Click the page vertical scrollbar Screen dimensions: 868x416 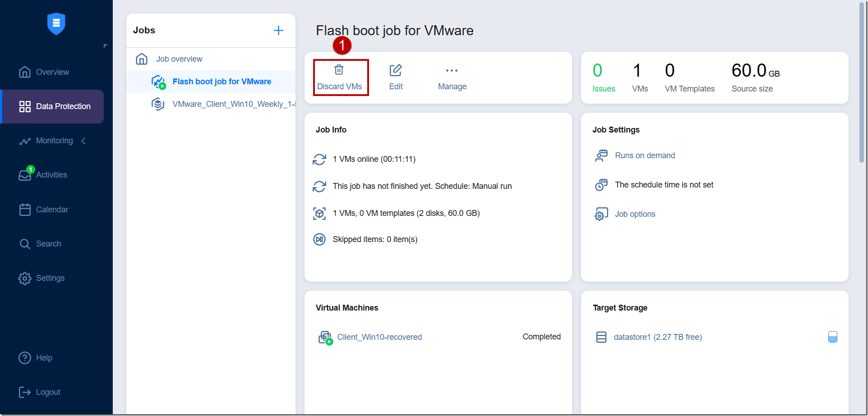862,83
